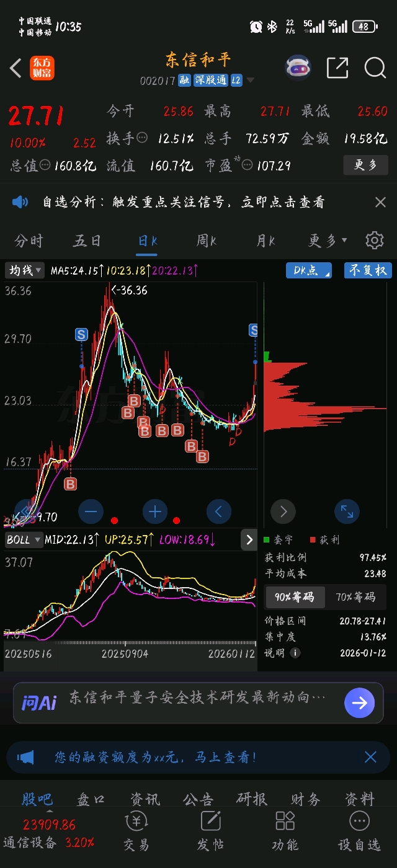The width and height of the screenshot is (397, 868).
Task: Open the 均线 indicator dropdown
Action: tap(25, 270)
